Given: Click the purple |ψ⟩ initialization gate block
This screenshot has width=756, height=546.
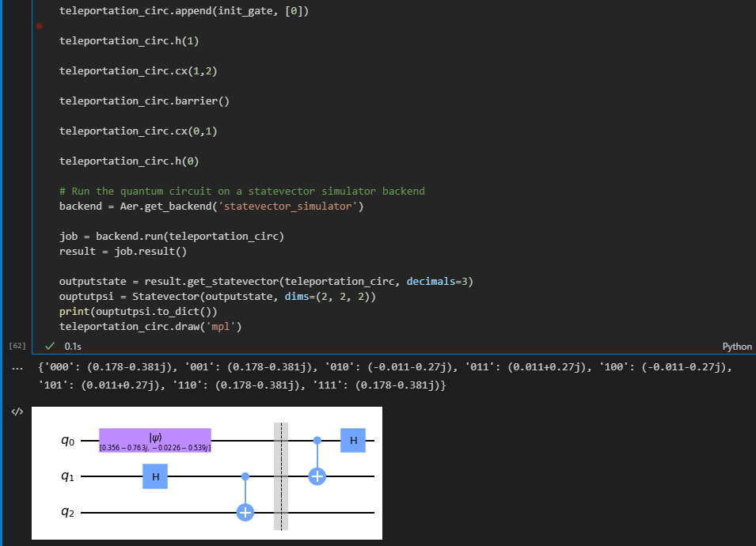Looking at the screenshot, I should (x=154, y=440).
